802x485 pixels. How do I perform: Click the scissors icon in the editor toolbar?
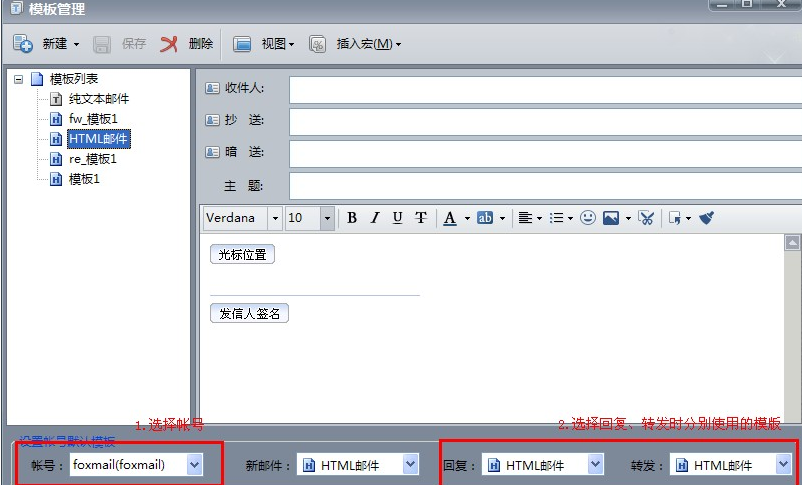tap(646, 218)
